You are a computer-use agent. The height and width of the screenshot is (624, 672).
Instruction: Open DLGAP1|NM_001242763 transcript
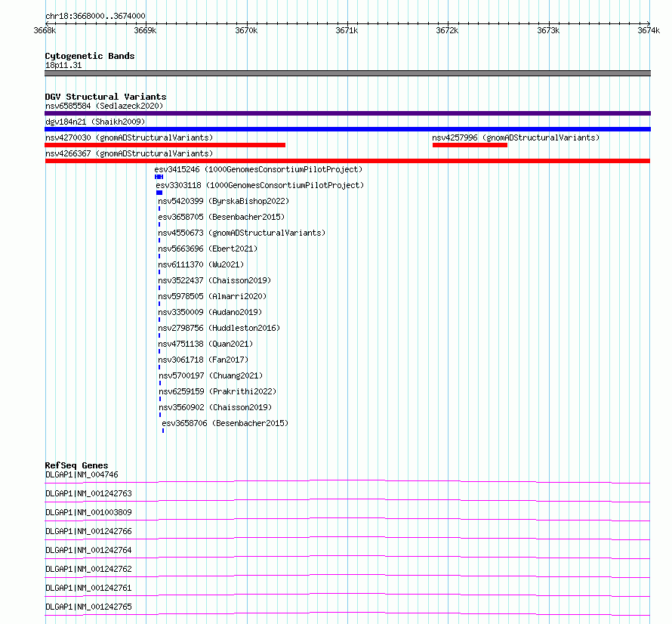88,493
